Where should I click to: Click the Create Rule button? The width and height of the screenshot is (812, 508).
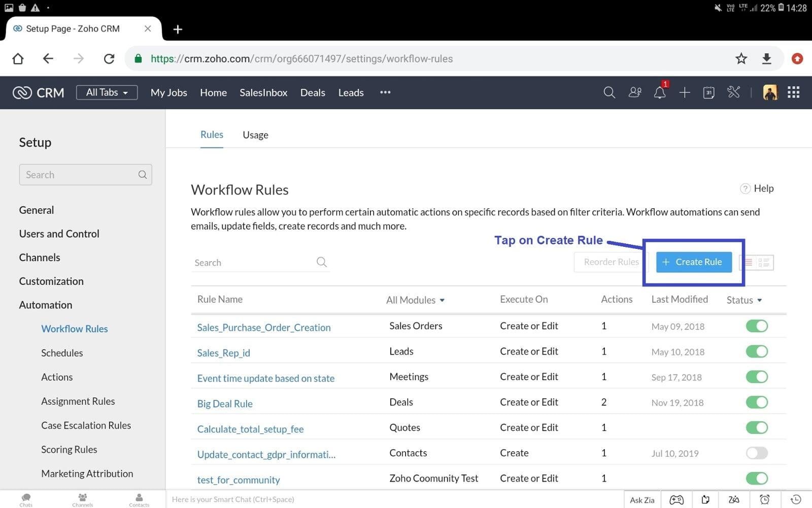point(694,262)
